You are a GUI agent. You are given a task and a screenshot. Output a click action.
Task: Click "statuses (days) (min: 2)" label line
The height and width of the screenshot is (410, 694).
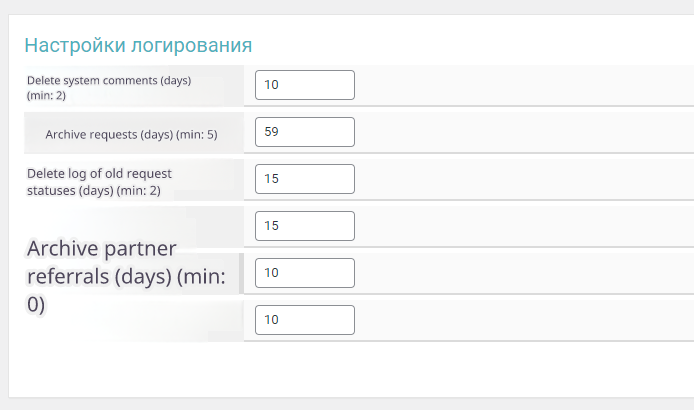pyautogui.click(x=94, y=189)
